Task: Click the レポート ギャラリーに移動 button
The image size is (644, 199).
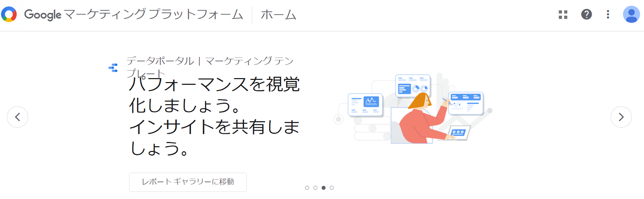Action: [x=188, y=182]
